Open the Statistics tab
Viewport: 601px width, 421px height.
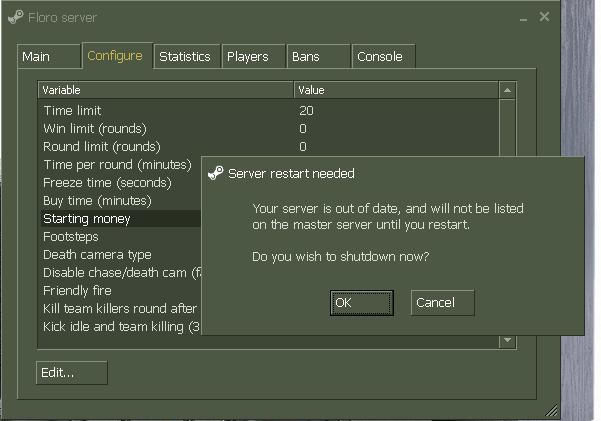click(x=187, y=56)
